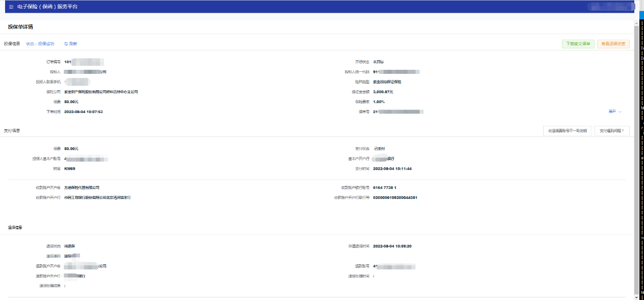The height and width of the screenshot is (300, 644).
Task: Open the blurred user account area in header
Action: (610, 7)
